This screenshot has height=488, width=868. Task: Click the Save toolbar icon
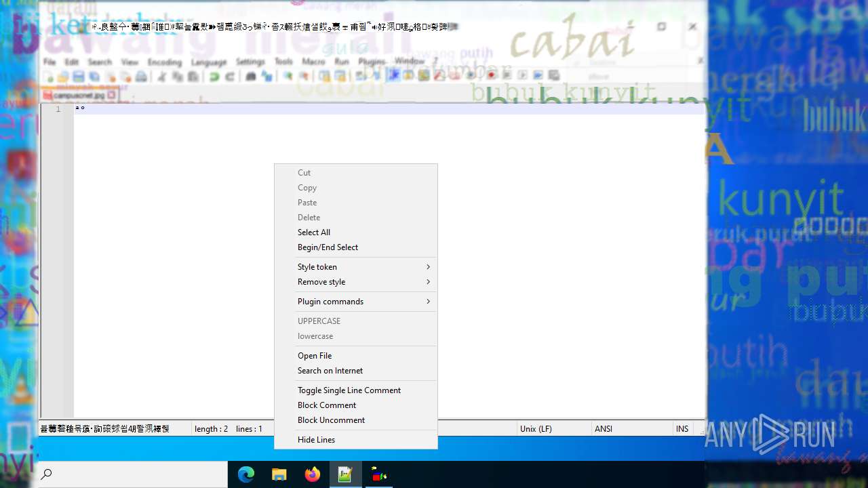[78, 77]
